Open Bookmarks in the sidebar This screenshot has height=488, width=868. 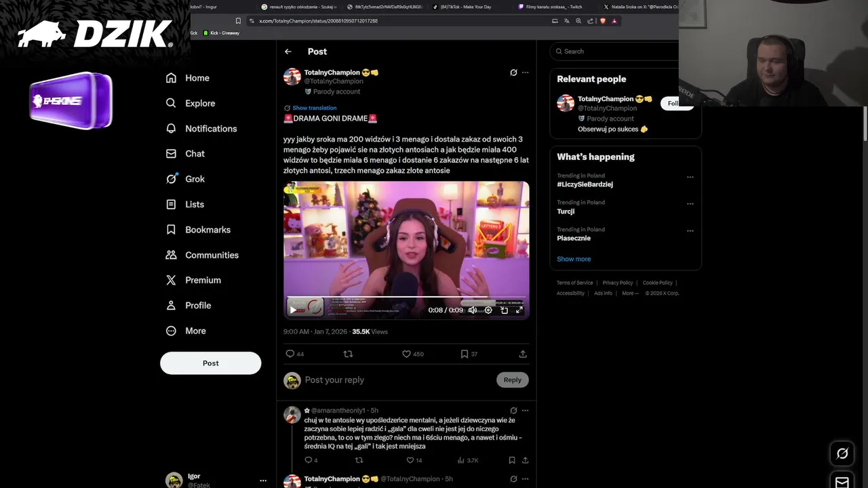[198, 230]
